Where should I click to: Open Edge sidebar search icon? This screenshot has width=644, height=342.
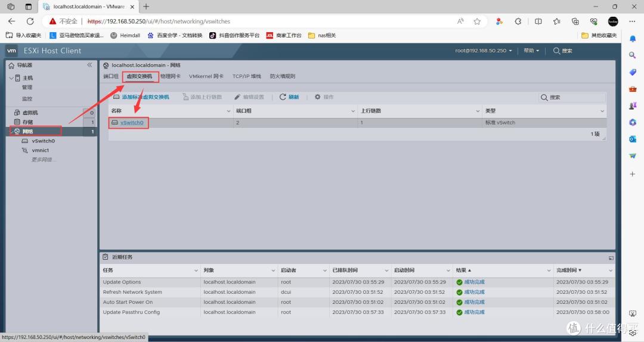[x=633, y=55]
